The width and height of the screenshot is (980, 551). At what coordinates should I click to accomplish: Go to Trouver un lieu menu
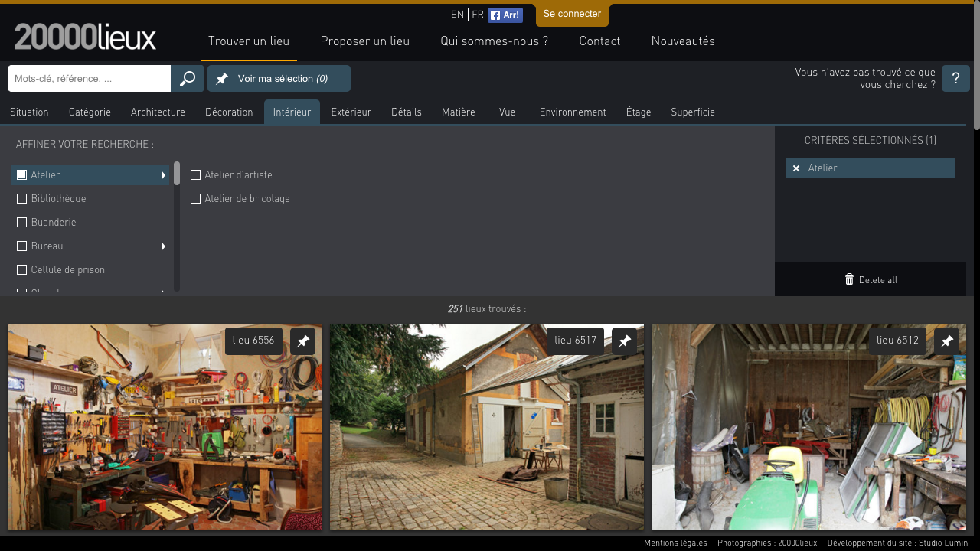click(249, 41)
